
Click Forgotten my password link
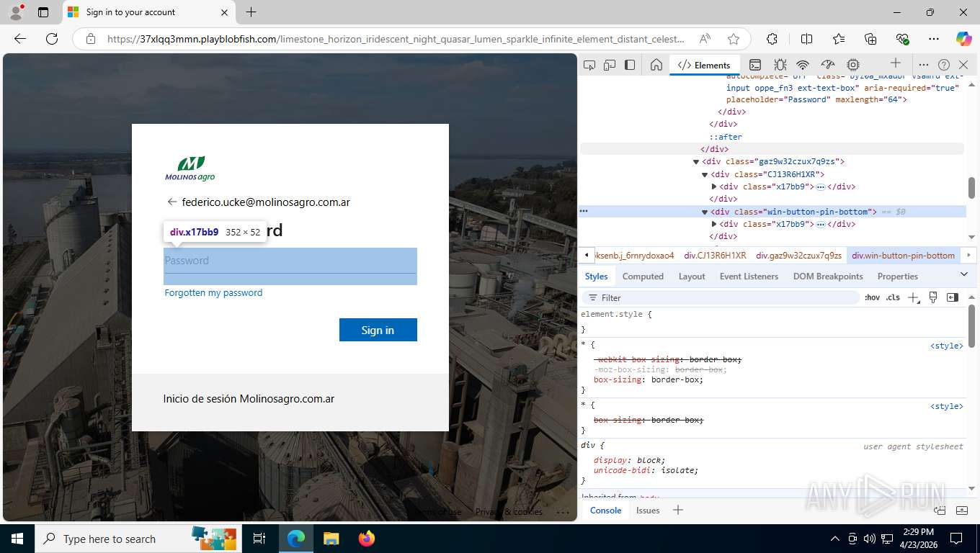(213, 293)
